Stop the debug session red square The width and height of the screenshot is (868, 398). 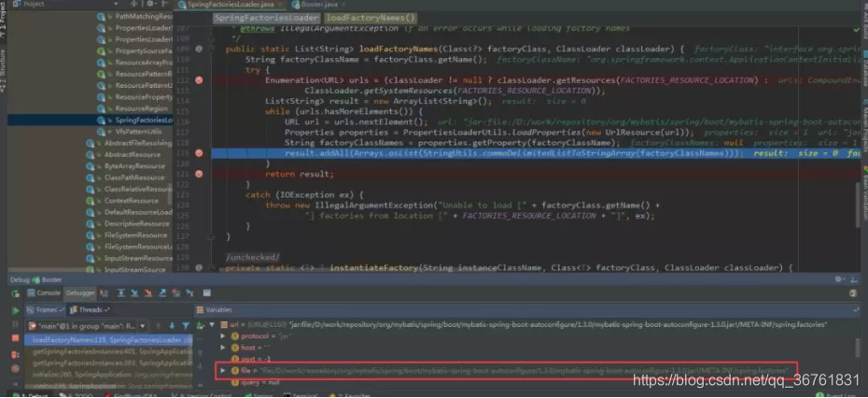(16, 338)
